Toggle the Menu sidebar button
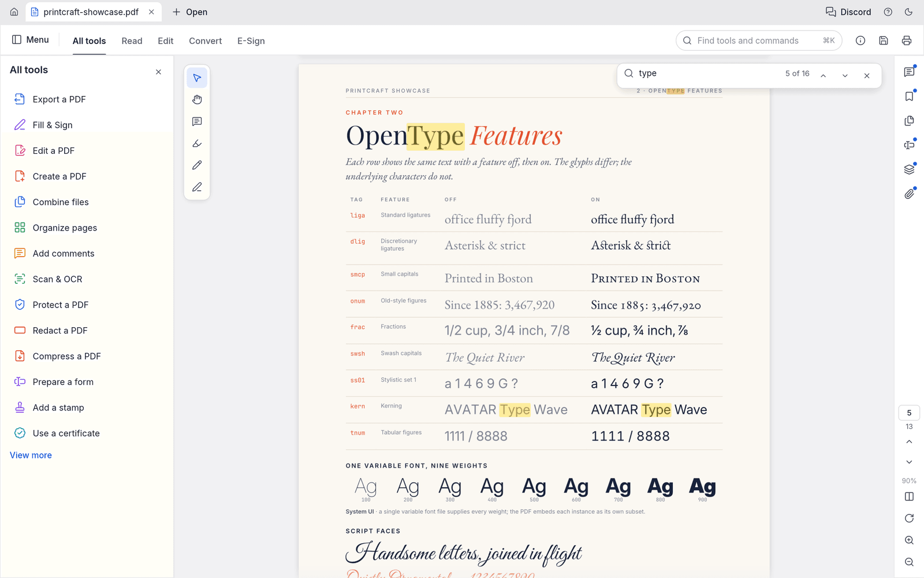This screenshot has width=924, height=578. 31,40
